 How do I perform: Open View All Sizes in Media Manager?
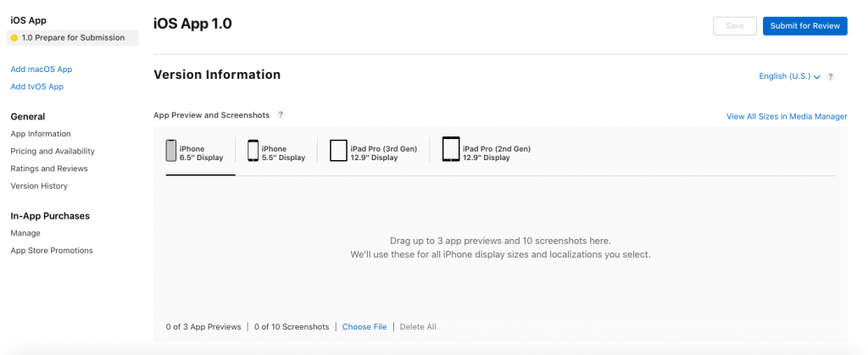pos(786,117)
